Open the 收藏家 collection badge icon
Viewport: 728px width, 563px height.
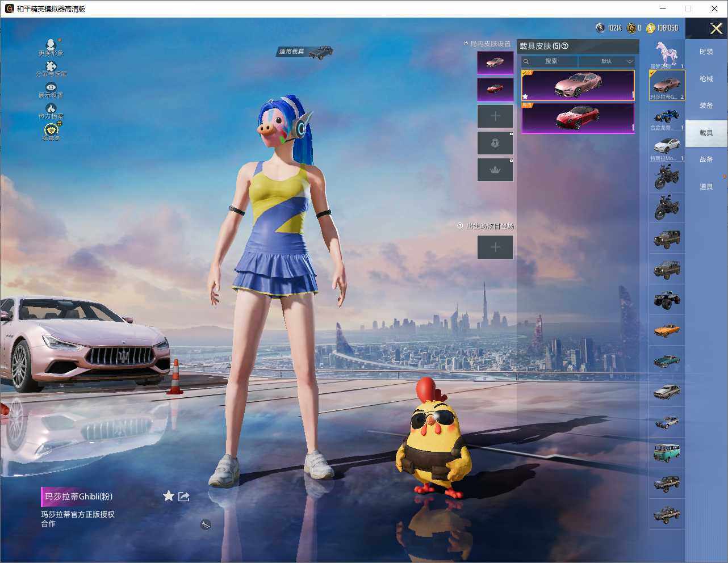(x=51, y=132)
